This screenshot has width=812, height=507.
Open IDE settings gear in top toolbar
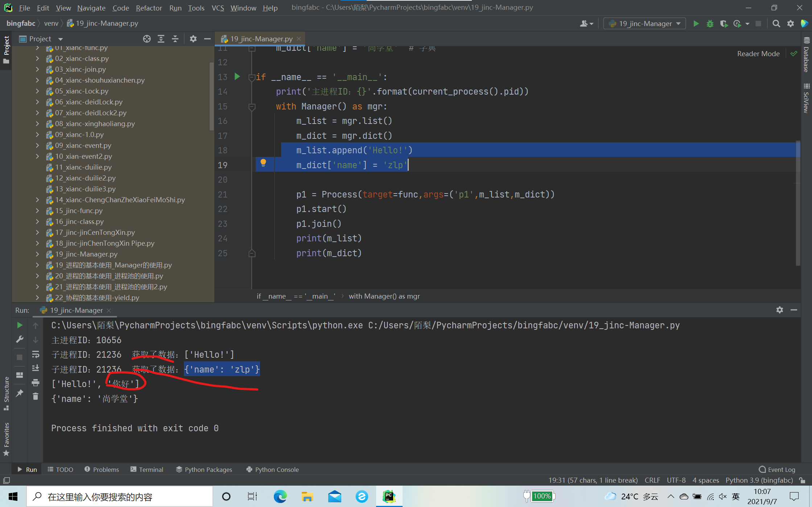pyautogui.click(x=790, y=24)
